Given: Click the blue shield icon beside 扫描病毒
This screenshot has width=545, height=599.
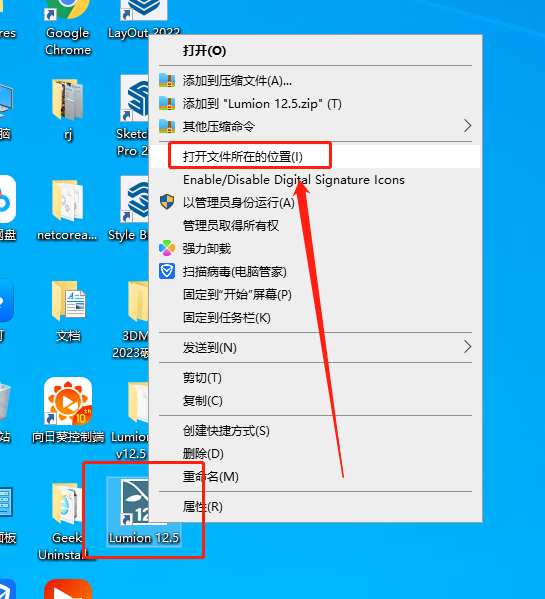Looking at the screenshot, I should point(167,271).
